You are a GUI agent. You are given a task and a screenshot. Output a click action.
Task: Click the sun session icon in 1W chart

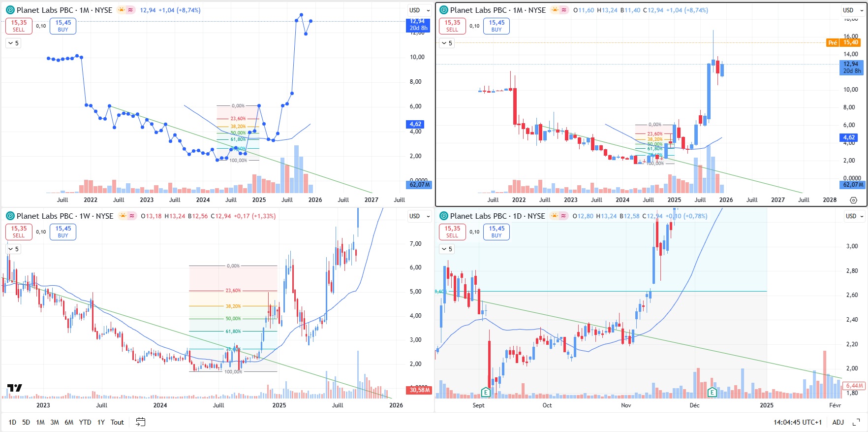point(123,216)
